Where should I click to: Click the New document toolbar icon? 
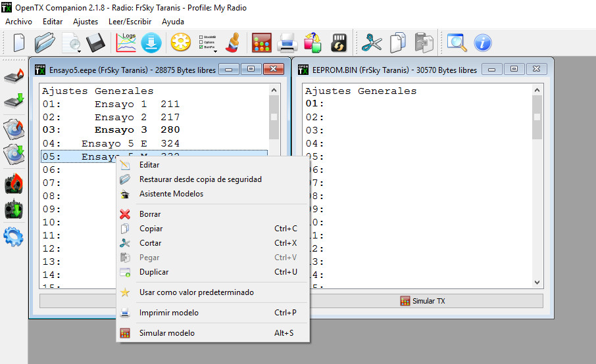[x=19, y=43]
